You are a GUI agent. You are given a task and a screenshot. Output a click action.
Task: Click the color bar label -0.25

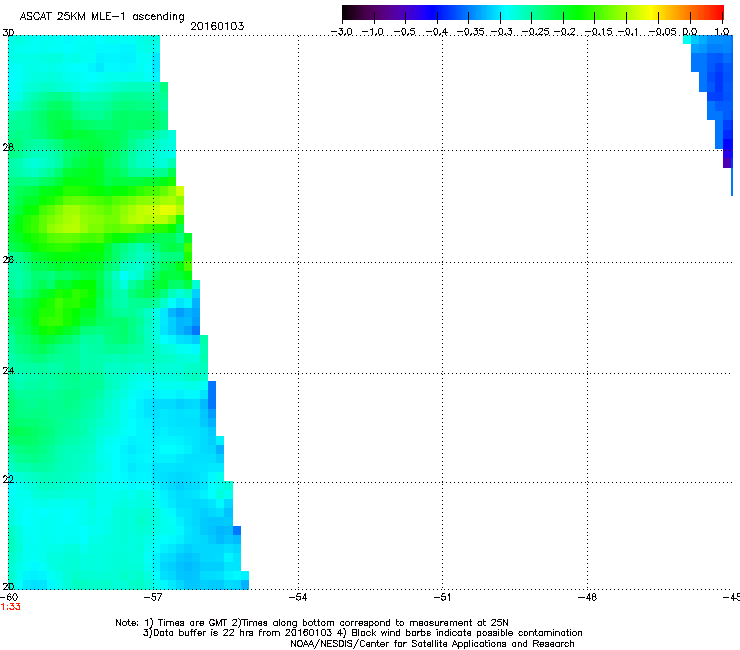(x=535, y=32)
